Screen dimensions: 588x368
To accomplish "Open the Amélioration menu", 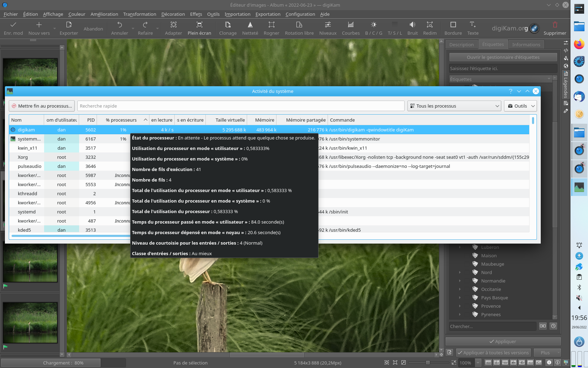I will (x=104, y=14).
